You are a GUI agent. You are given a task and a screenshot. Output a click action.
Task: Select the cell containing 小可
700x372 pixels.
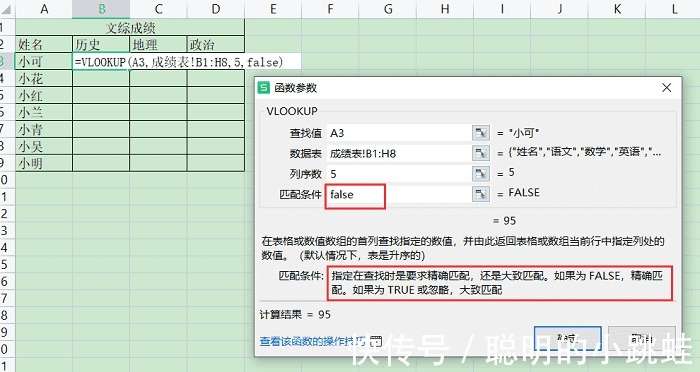(x=44, y=61)
